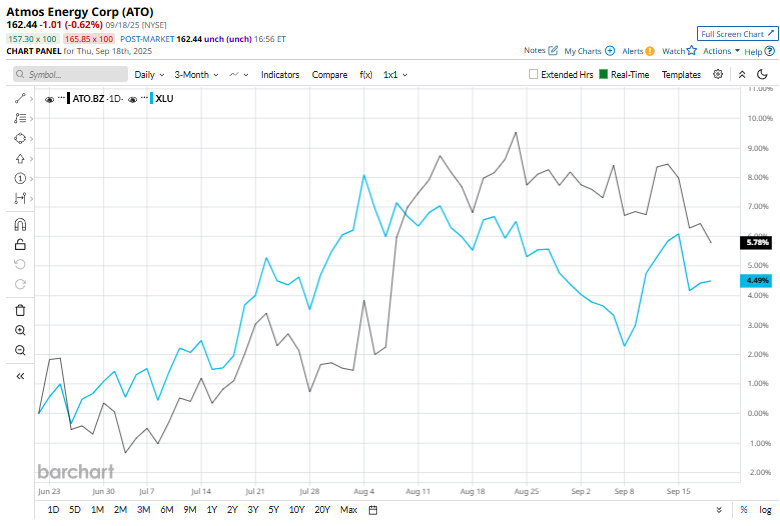The height and width of the screenshot is (526, 780).
Task: Open ATO.BZ series options dots
Action: 61,98
